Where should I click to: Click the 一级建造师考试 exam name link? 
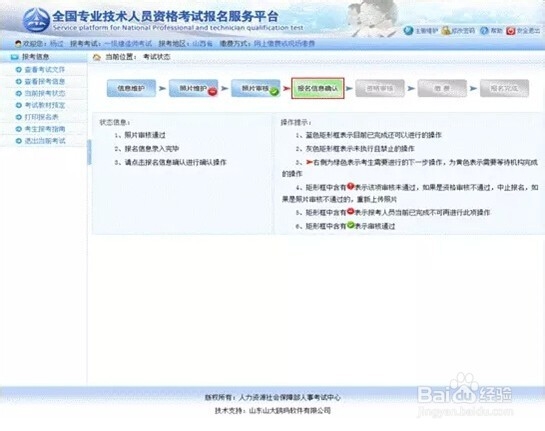pyautogui.click(x=128, y=44)
